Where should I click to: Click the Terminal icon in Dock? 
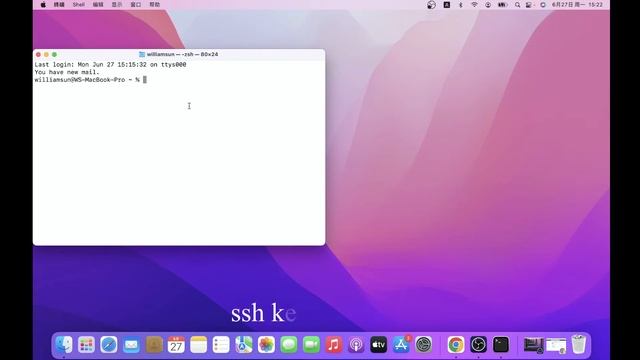pos(501,345)
